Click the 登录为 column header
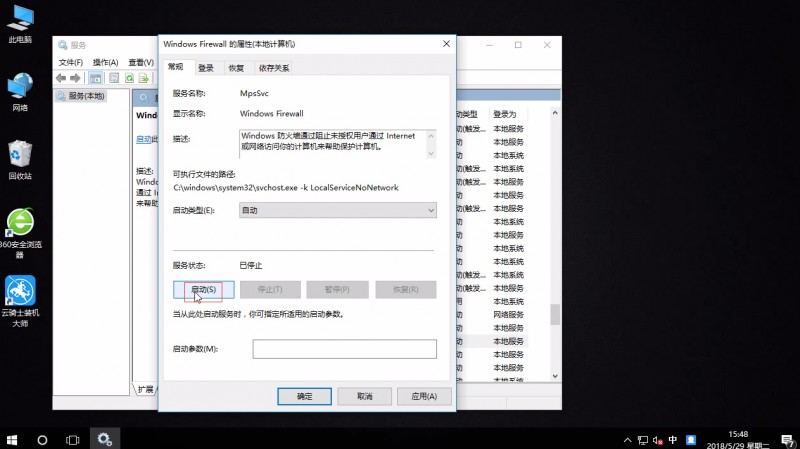Image resolution: width=800 pixels, height=449 pixels. [x=505, y=114]
